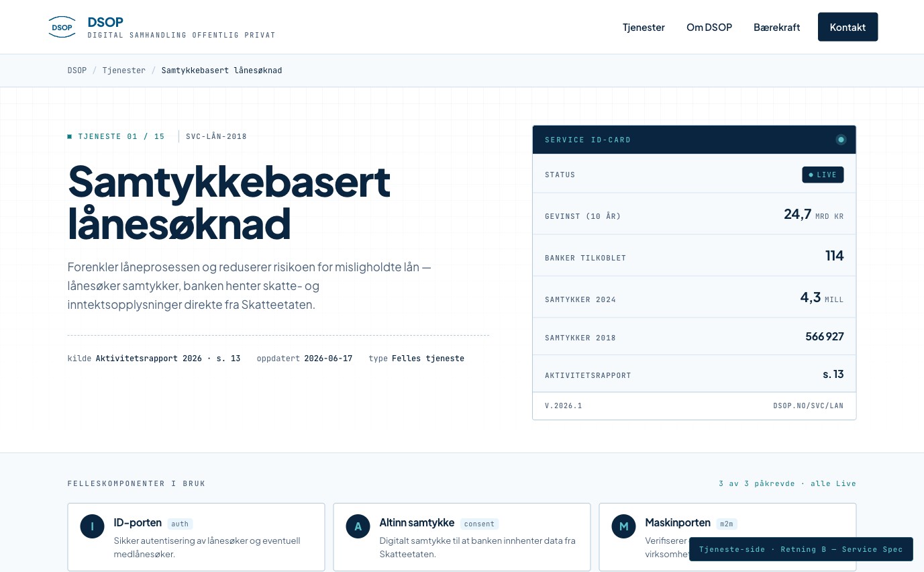The height and width of the screenshot is (572, 924).
Task: Click the 566 927 samtykker 2018 value
Action: [825, 336]
